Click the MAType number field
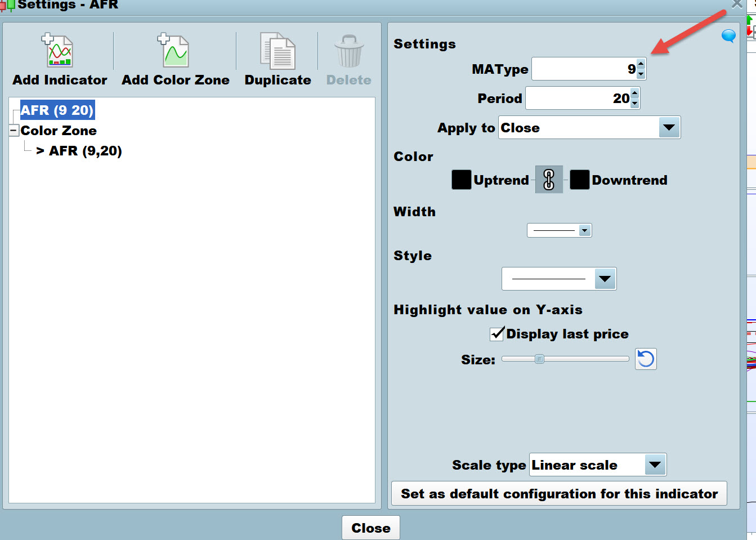The height and width of the screenshot is (540, 756). pos(584,69)
